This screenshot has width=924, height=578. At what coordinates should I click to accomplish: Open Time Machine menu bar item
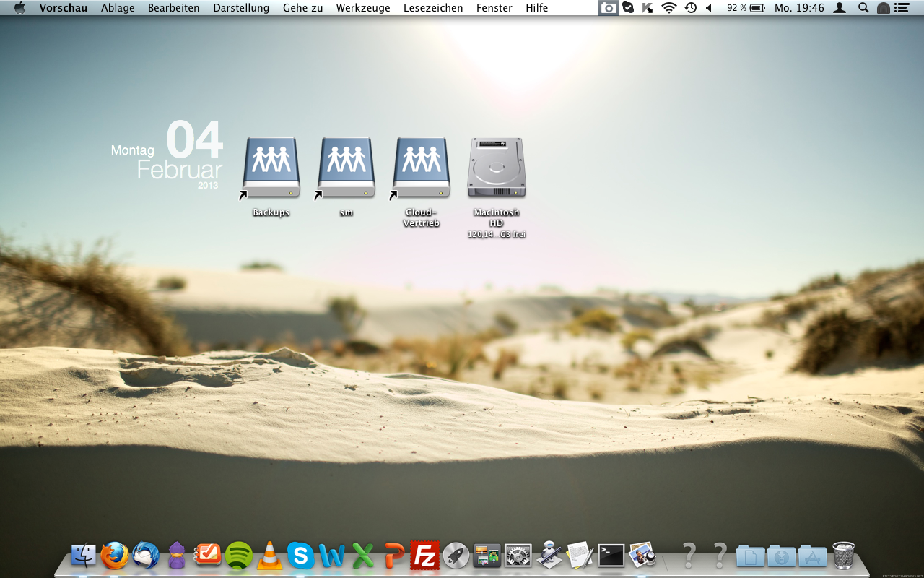point(690,8)
